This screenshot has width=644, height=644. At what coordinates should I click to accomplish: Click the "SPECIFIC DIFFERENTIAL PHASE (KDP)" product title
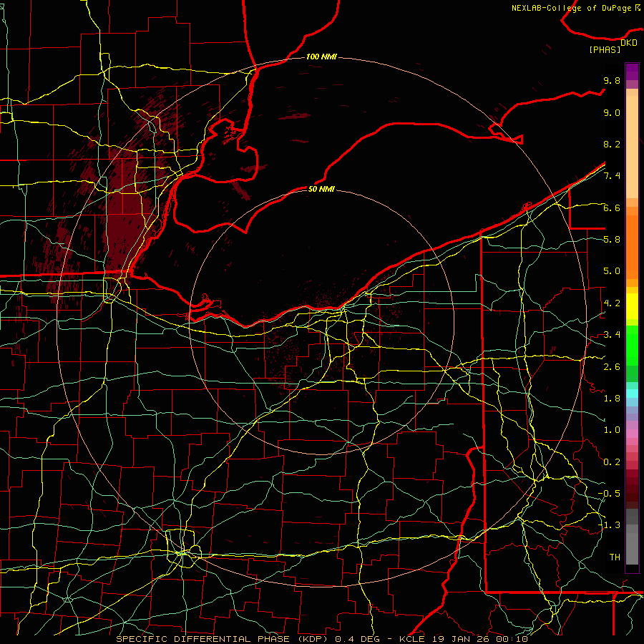[x=223, y=639]
